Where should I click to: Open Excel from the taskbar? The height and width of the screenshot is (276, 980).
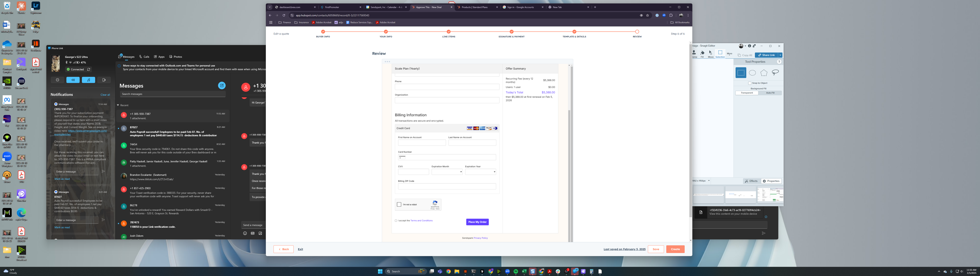pyautogui.click(x=524, y=271)
